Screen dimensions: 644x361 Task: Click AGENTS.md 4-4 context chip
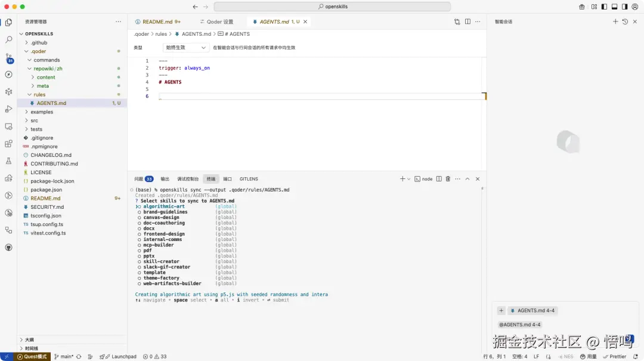coord(532,310)
